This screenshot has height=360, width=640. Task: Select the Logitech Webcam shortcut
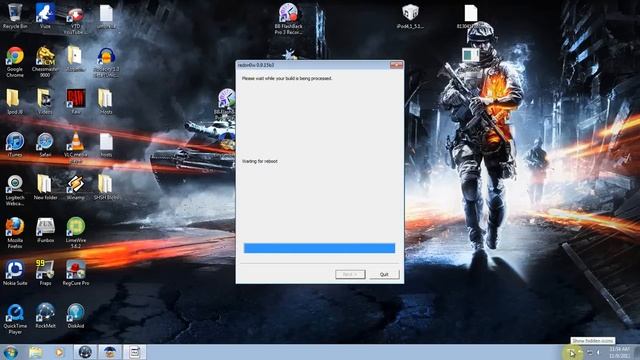coord(15,191)
